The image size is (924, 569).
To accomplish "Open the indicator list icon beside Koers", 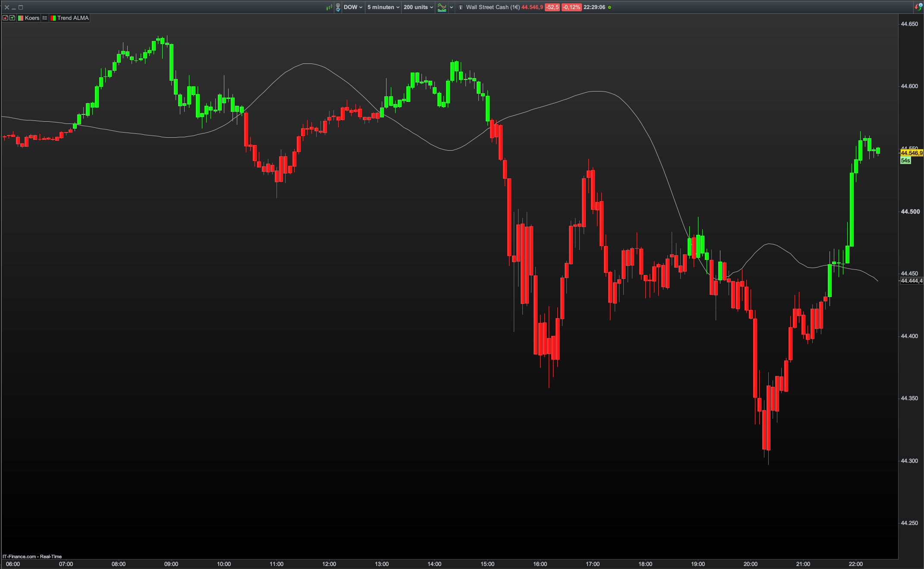I will (x=44, y=18).
